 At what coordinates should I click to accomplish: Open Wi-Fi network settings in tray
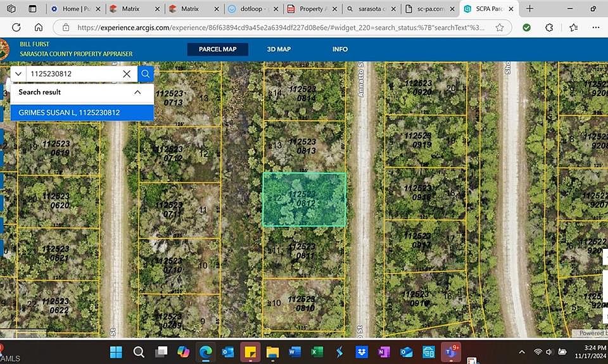pos(538,352)
